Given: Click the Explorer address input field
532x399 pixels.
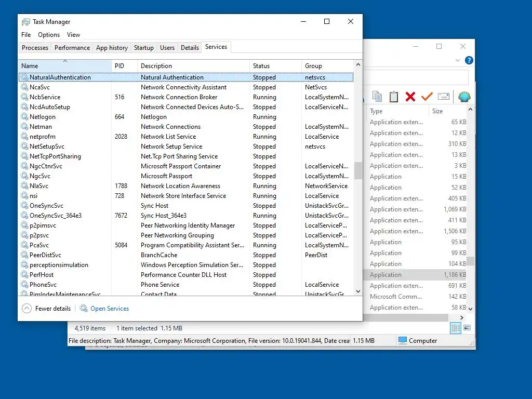Looking at the screenshot, I should click(x=416, y=77).
